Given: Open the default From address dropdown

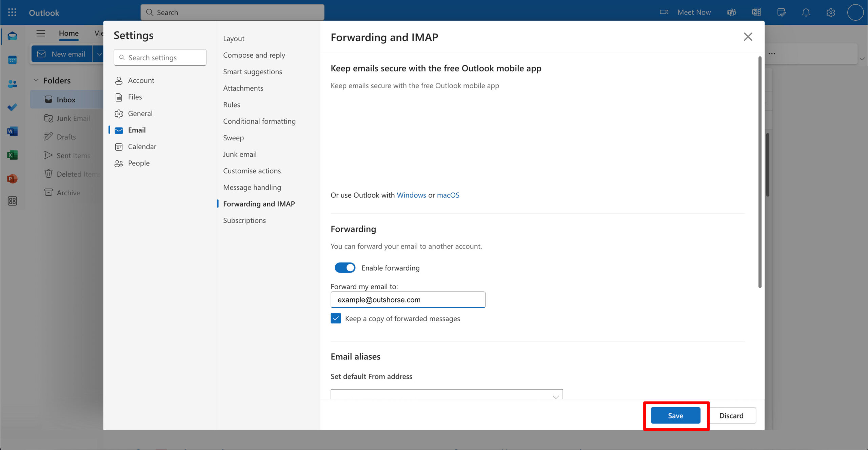Looking at the screenshot, I should [447, 394].
